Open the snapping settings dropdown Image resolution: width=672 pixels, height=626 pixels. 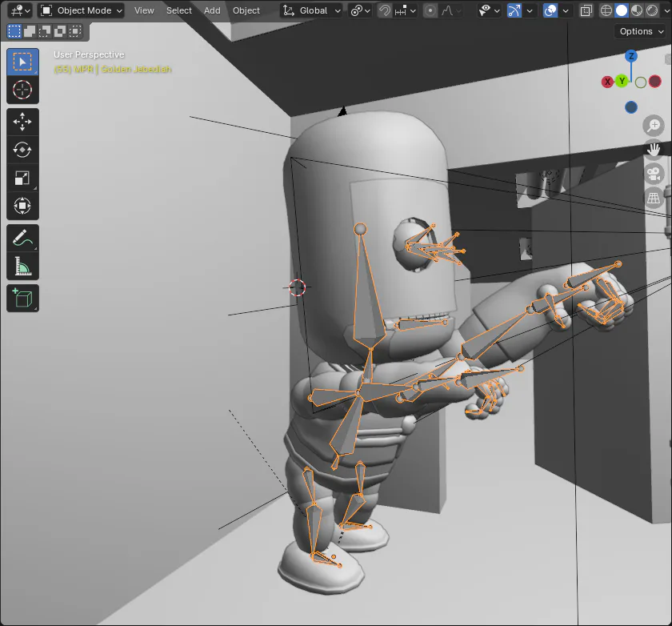point(406,10)
